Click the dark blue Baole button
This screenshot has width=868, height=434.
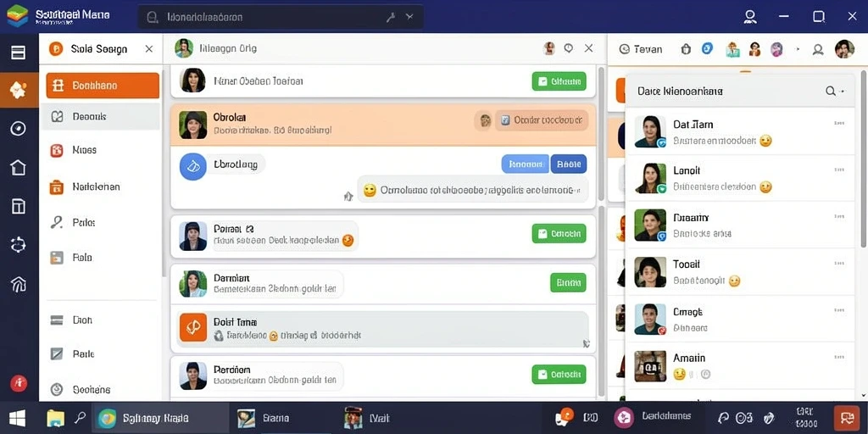pyautogui.click(x=569, y=164)
